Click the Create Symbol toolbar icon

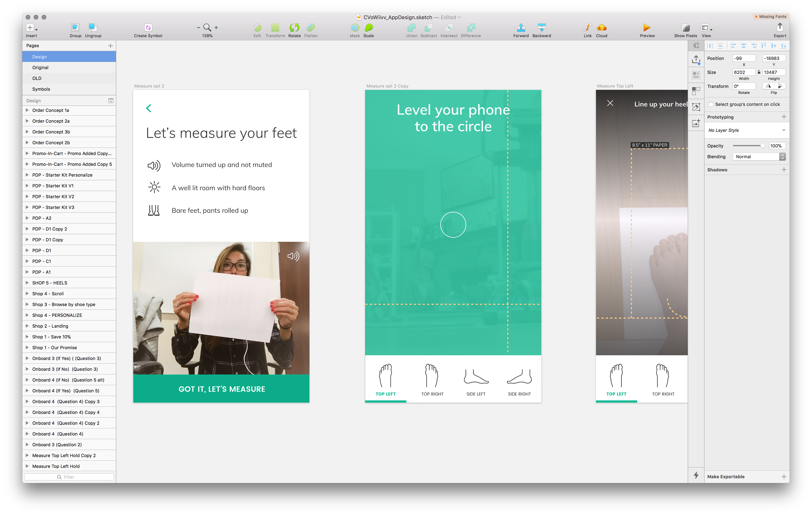click(x=148, y=28)
